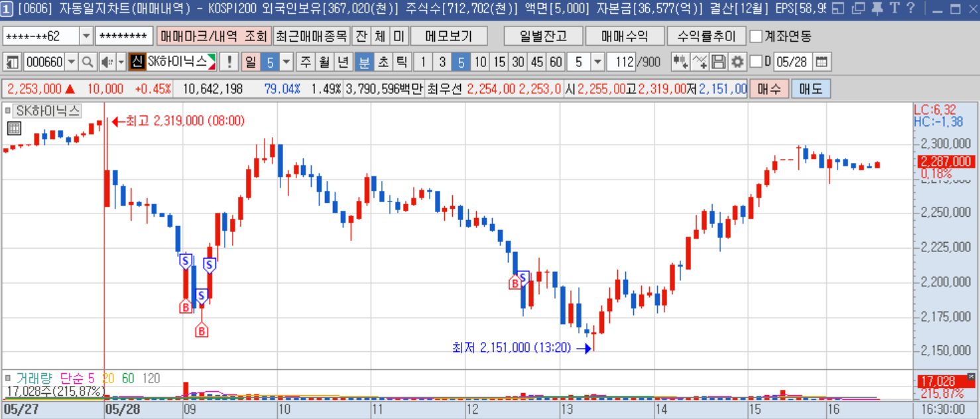Click the exclamation mark info icon
Image resolution: width=980 pixels, height=419 pixels.
(229, 62)
